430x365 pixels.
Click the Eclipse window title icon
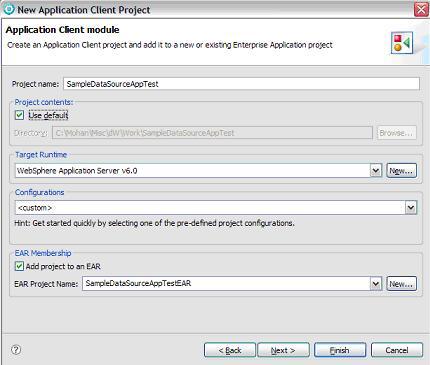point(9,9)
